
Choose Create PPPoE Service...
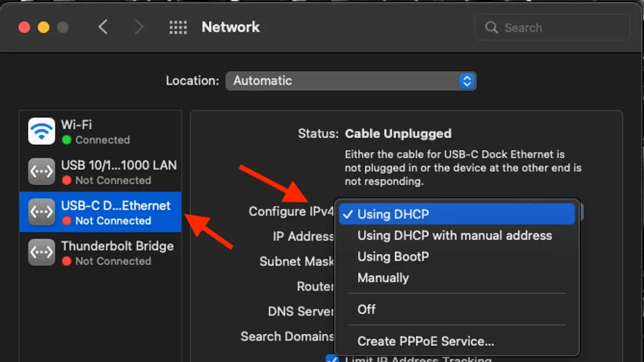pos(457,341)
